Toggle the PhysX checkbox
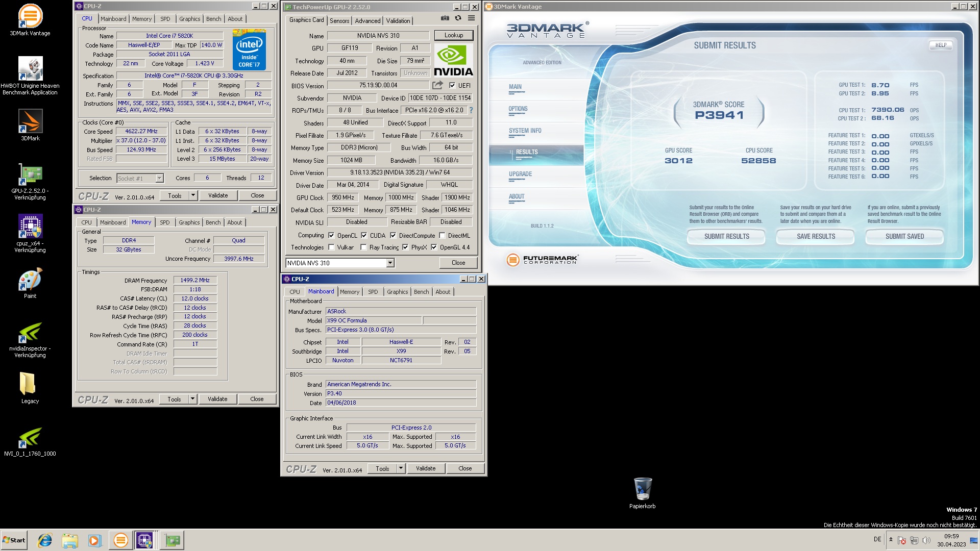The image size is (980, 551). pos(405,247)
